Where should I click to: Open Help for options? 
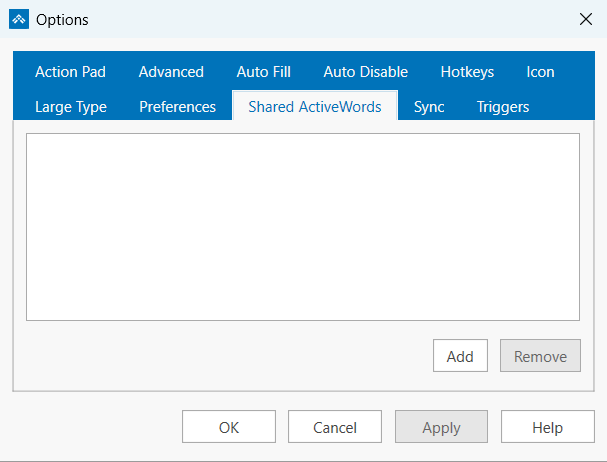547,427
